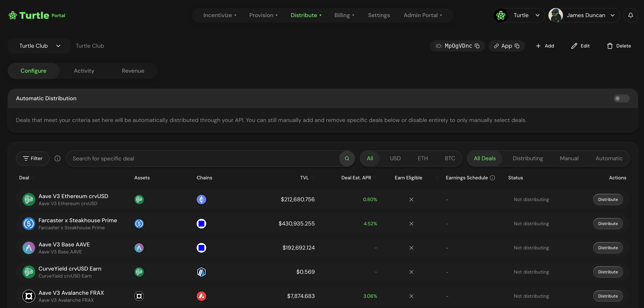The height and width of the screenshot is (308, 644).
Task: Sort by Deal Est. APR arrows
Action: tap(375, 178)
